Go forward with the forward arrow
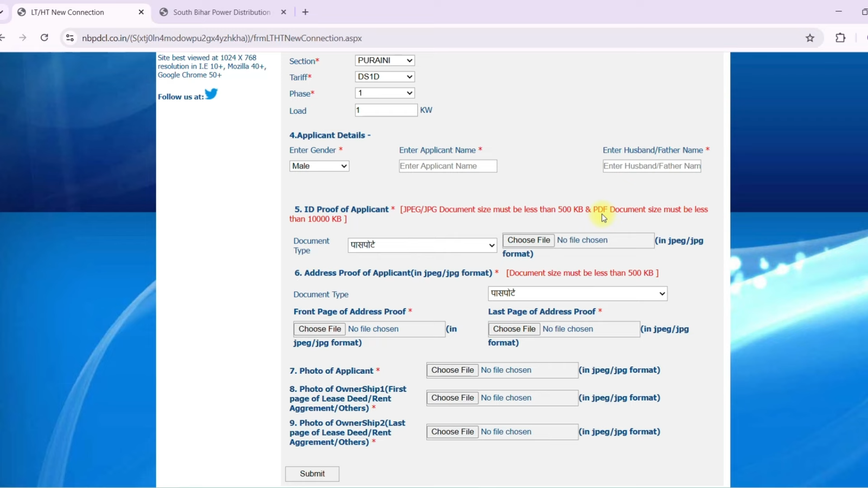 click(x=22, y=38)
